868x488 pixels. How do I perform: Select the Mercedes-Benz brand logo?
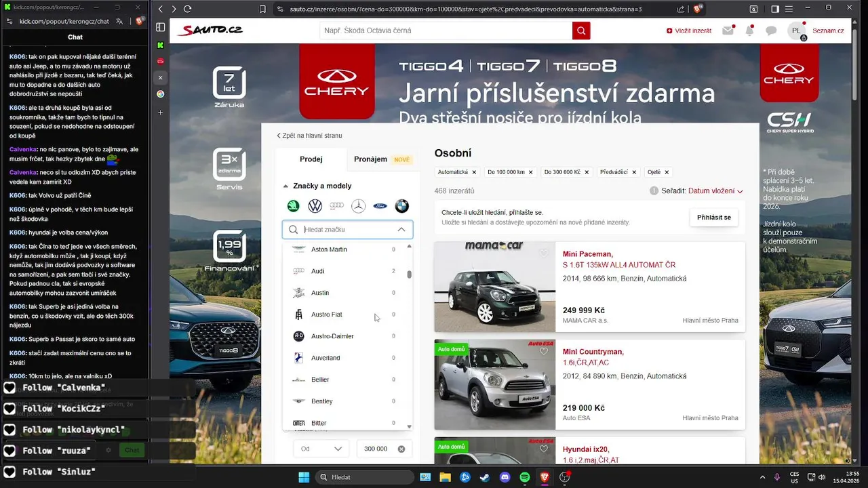[359, 206]
